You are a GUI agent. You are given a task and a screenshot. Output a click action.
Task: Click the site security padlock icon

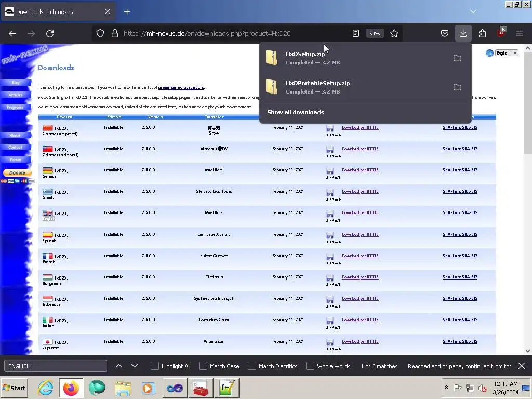pyautogui.click(x=115, y=34)
